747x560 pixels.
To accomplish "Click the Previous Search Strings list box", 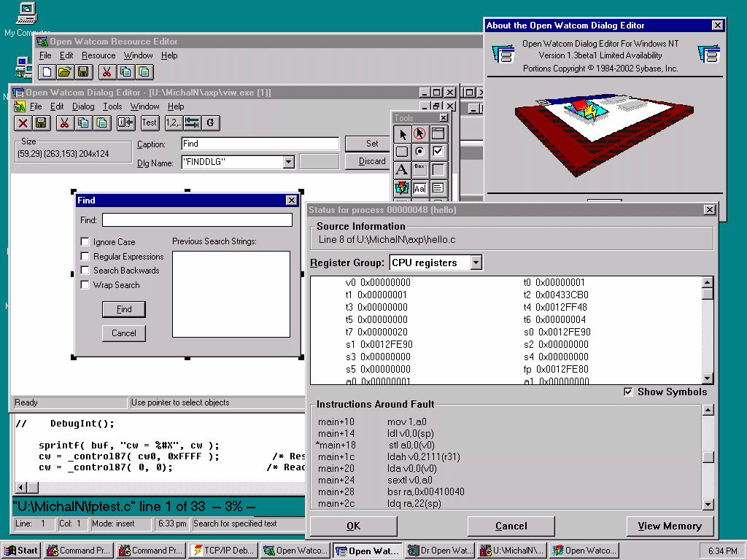I will coord(231,294).
